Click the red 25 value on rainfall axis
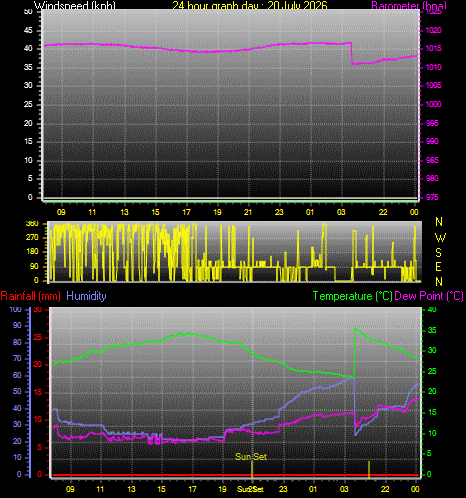The width and height of the screenshot is (466, 498). click(x=38, y=337)
